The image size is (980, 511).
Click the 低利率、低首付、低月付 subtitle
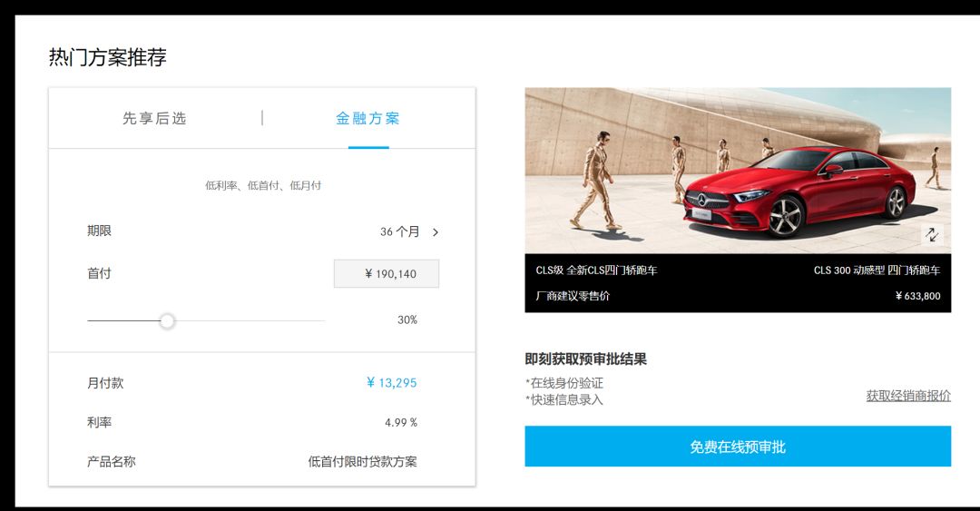click(x=263, y=185)
